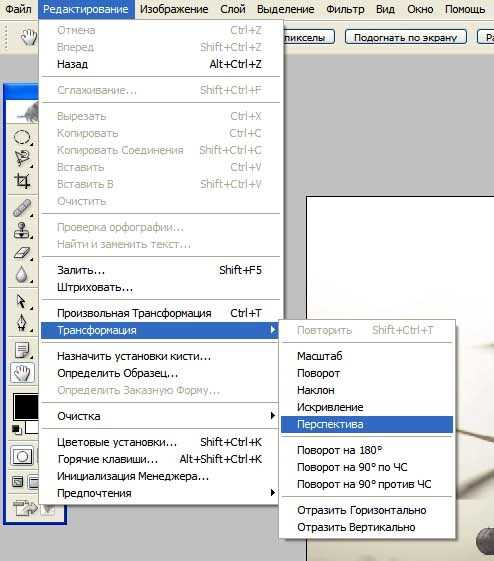Open the Фильтр menu

point(345,9)
